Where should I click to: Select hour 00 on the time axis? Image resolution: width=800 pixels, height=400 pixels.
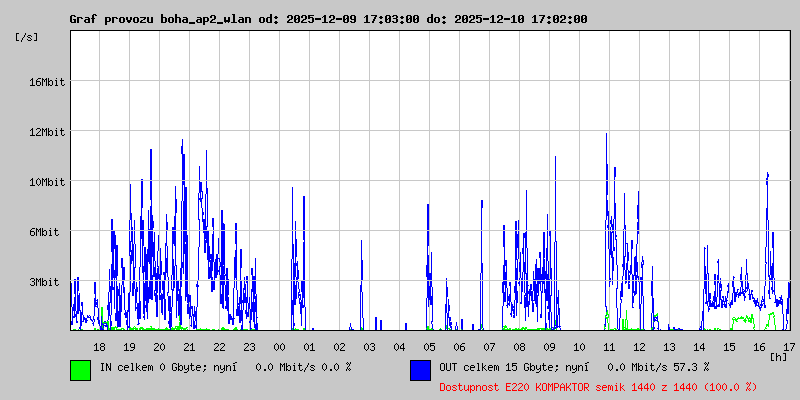pos(279,346)
